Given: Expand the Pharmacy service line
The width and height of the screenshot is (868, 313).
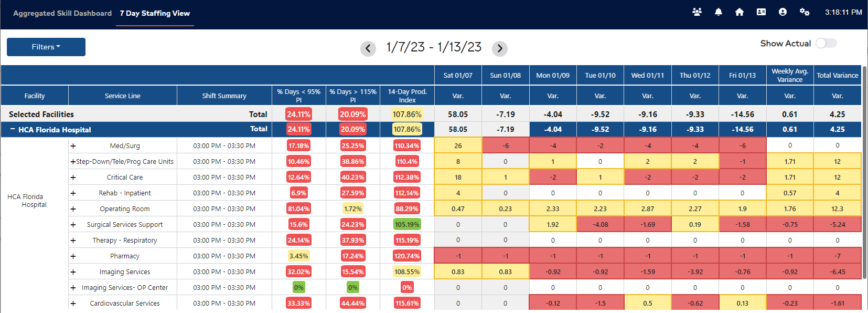Looking at the screenshot, I should click(73, 256).
